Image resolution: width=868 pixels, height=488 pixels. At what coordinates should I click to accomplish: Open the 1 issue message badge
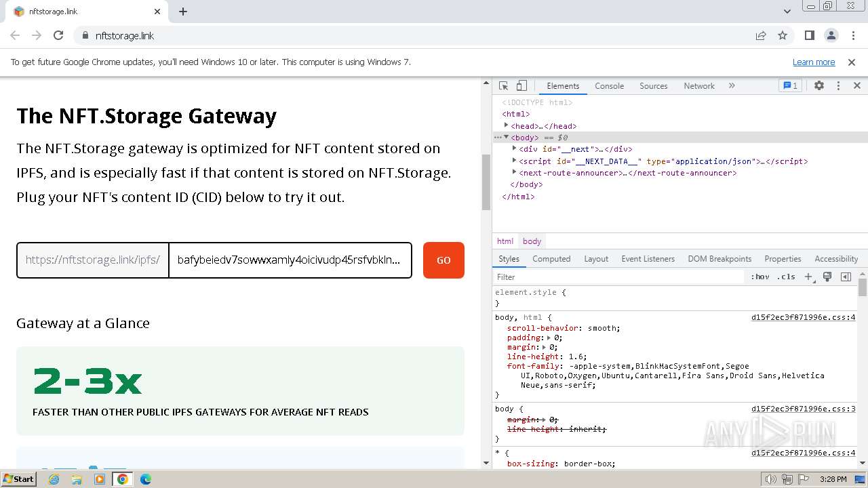[790, 86]
